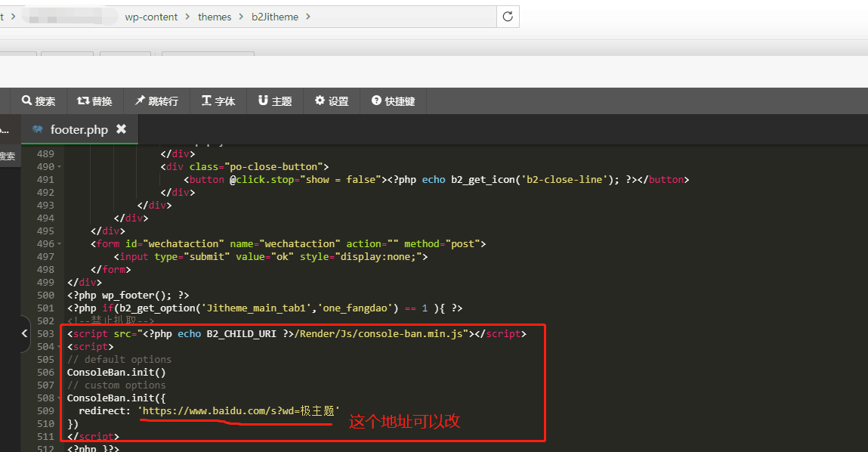The image size is (868, 452).
Task: Fold the form block at line 496
Action: coord(59,243)
